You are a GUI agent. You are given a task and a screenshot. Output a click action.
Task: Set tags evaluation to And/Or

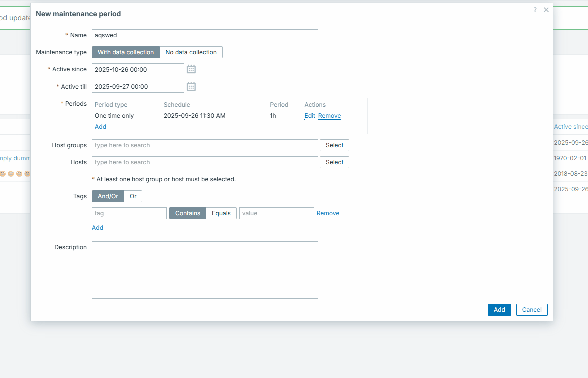(x=108, y=196)
